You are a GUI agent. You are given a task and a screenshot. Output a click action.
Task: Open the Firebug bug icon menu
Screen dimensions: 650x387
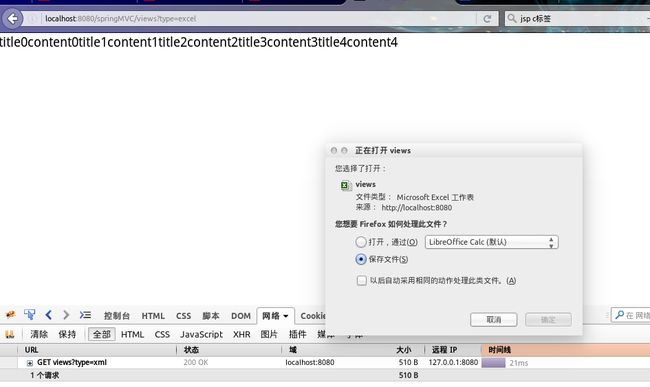(10, 315)
